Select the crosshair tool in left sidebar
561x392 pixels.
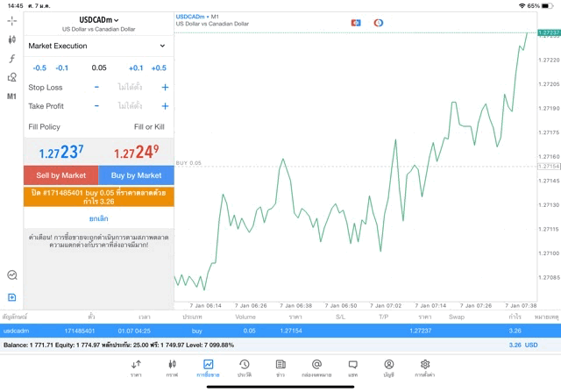pyautogui.click(x=11, y=19)
